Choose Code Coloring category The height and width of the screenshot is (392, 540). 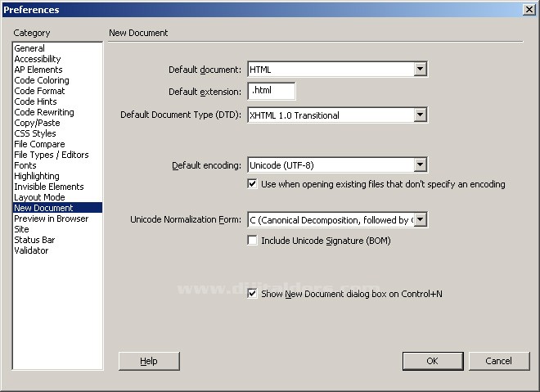click(42, 80)
